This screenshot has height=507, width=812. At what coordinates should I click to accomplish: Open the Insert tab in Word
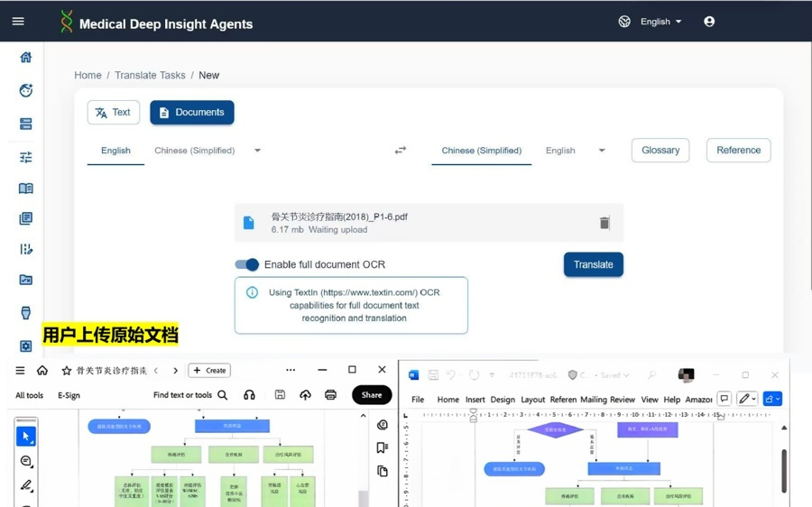(x=475, y=400)
